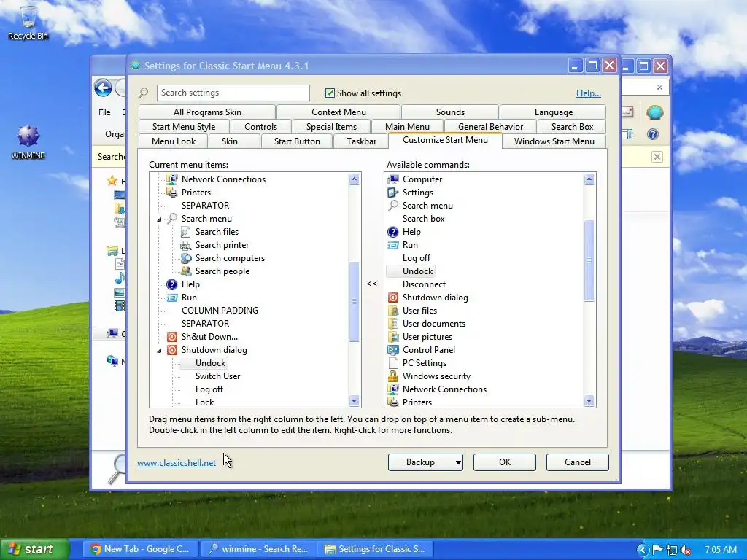
Task: Click the current menu items scroll down arrow
Action: (x=354, y=401)
